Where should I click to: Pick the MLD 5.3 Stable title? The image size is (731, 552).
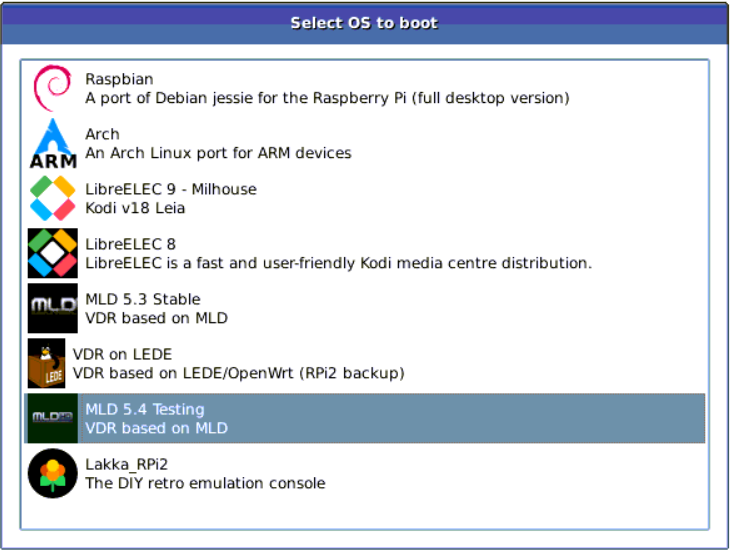coord(143,299)
